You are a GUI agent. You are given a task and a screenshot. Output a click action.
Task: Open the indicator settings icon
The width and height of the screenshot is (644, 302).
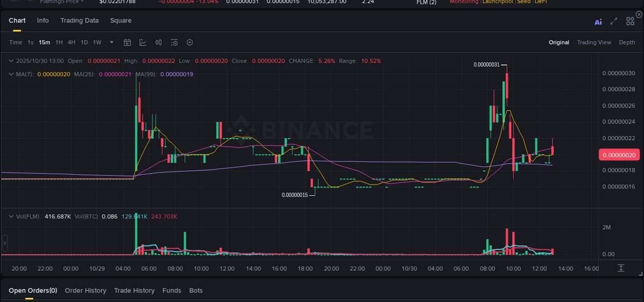(x=174, y=42)
